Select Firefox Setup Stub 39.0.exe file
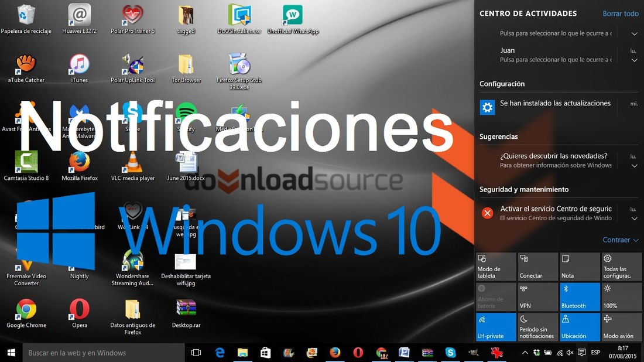Viewport: 644px width, 362px height. [239, 71]
